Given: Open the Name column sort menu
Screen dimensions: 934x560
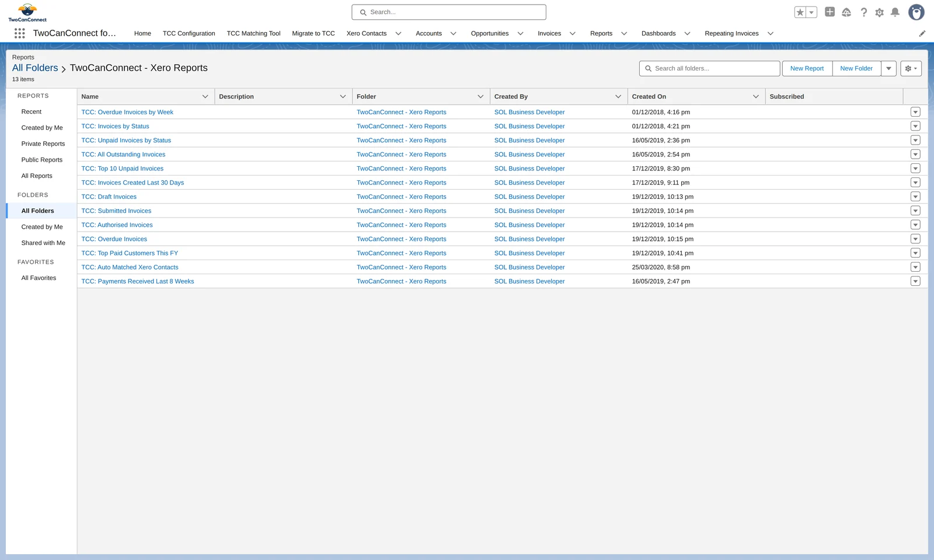Looking at the screenshot, I should coord(205,97).
